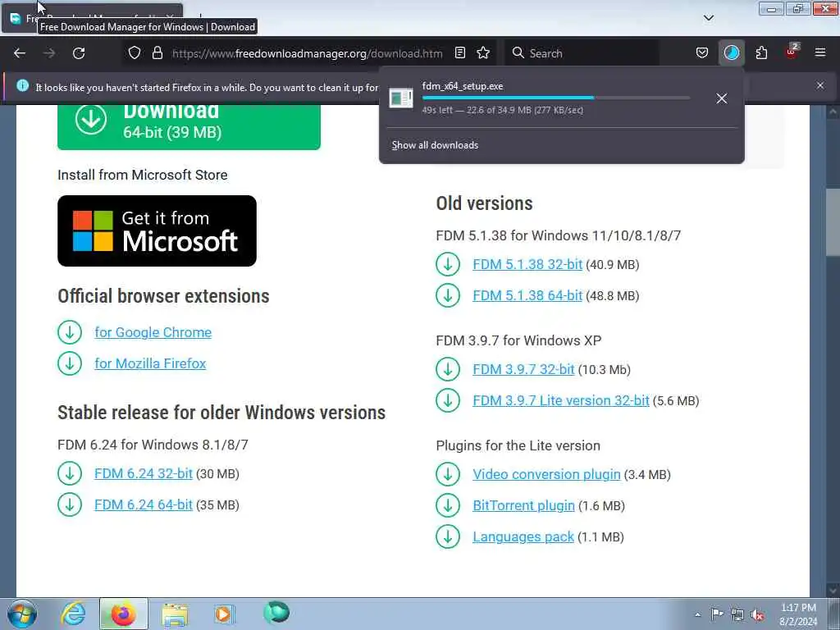
Task: Click download arrow beside FDM 5.1.38 64-bit
Action: click(x=448, y=295)
